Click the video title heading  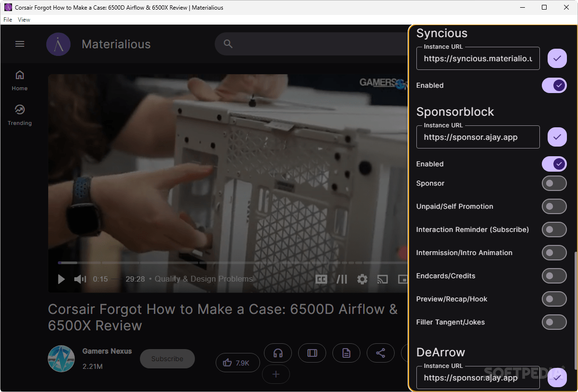tap(222, 317)
